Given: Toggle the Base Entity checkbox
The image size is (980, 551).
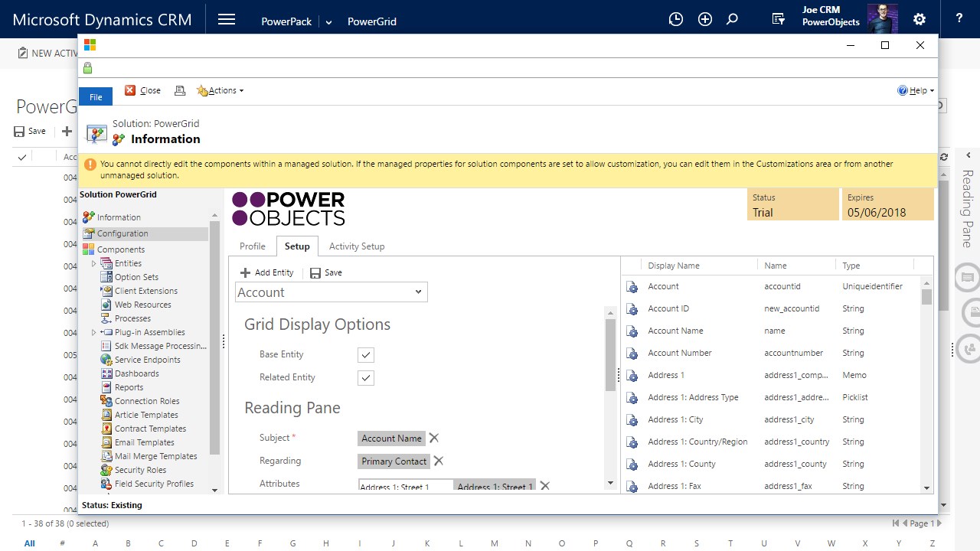Looking at the screenshot, I should point(366,355).
